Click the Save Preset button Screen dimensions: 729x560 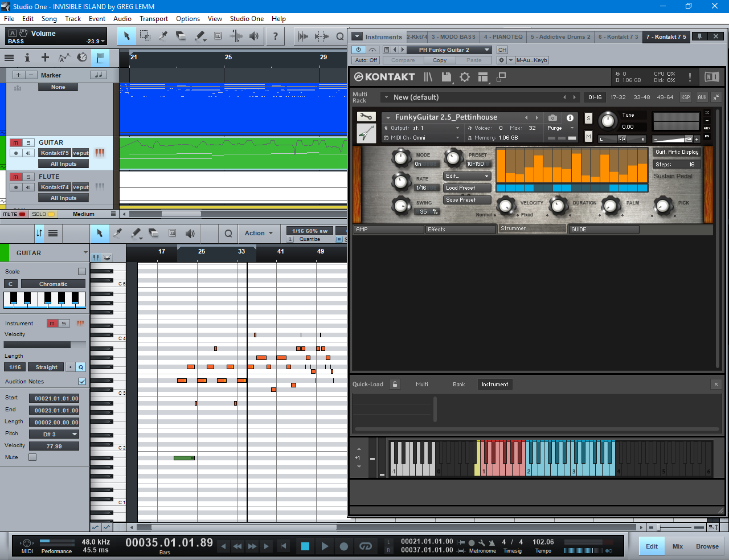point(467,200)
